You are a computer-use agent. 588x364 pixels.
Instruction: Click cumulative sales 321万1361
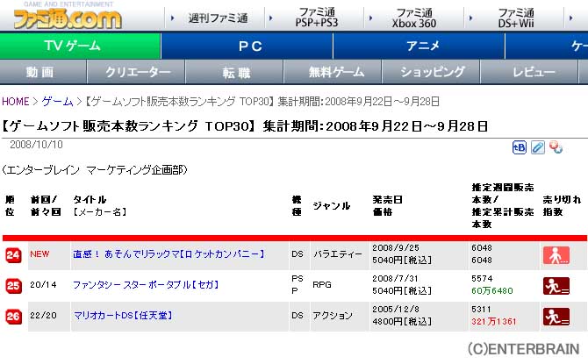(493, 322)
